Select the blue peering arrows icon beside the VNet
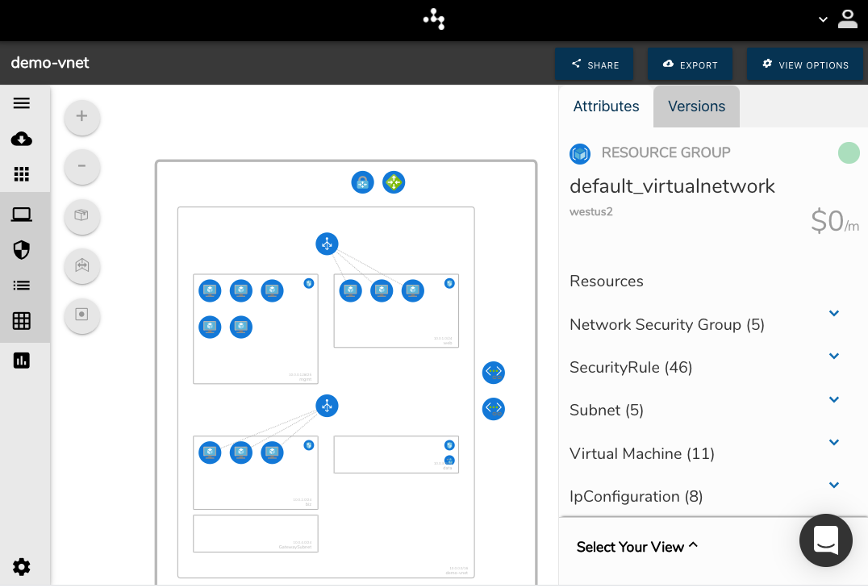Viewport: 868px width, 588px height. click(493, 373)
